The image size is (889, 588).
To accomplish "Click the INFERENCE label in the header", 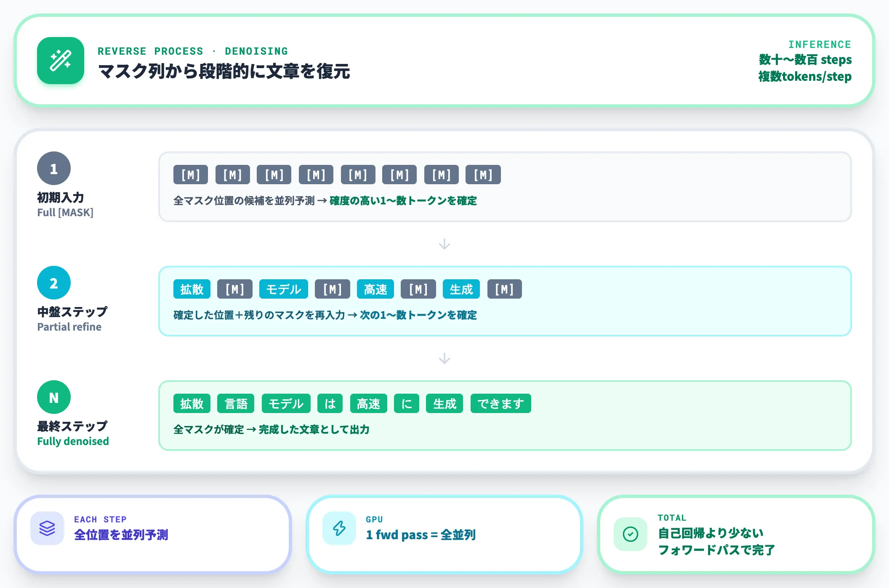I will [x=820, y=45].
